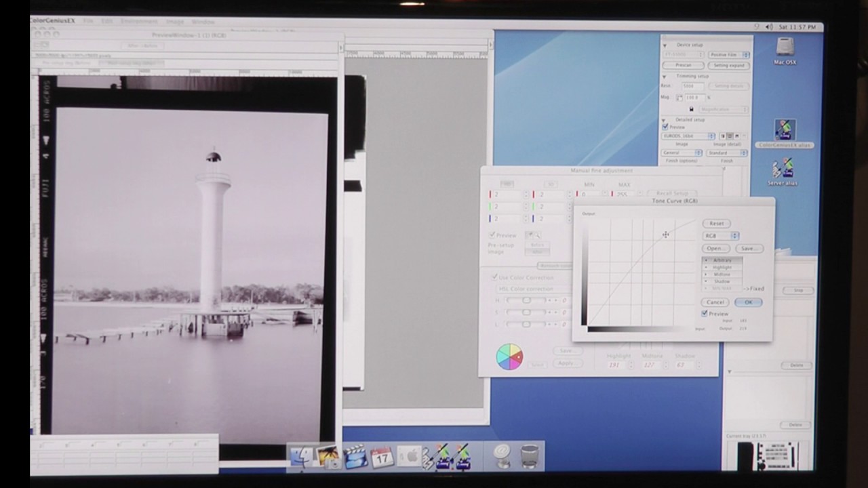The image size is (868, 488).
Task: Click the Mag percentage input field
Action: pyautogui.click(x=696, y=98)
